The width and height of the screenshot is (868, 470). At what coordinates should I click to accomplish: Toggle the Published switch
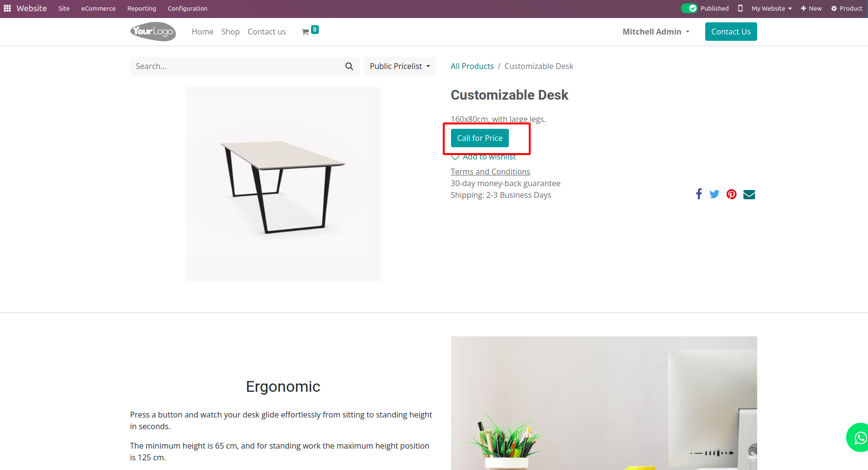click(689, 8)
